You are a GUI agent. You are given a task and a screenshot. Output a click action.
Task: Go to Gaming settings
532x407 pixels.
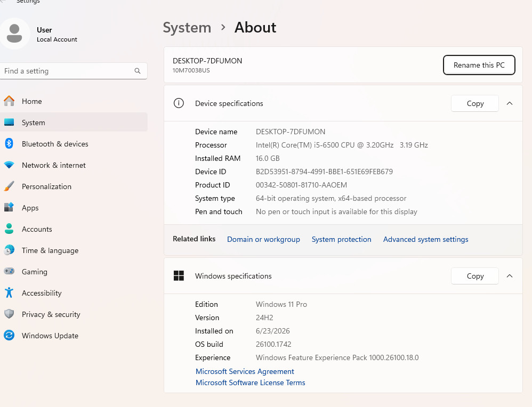[x=74, y=272]
